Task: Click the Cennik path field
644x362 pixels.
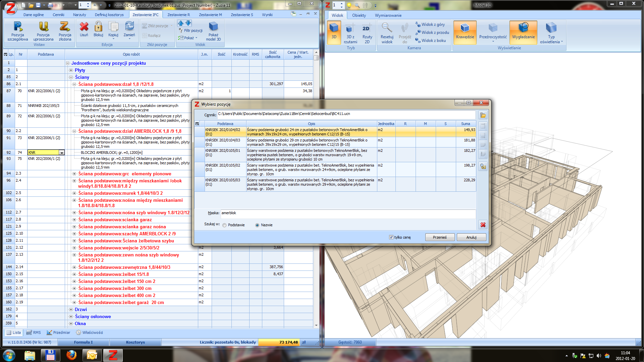Action: click(x=346, y=115)
